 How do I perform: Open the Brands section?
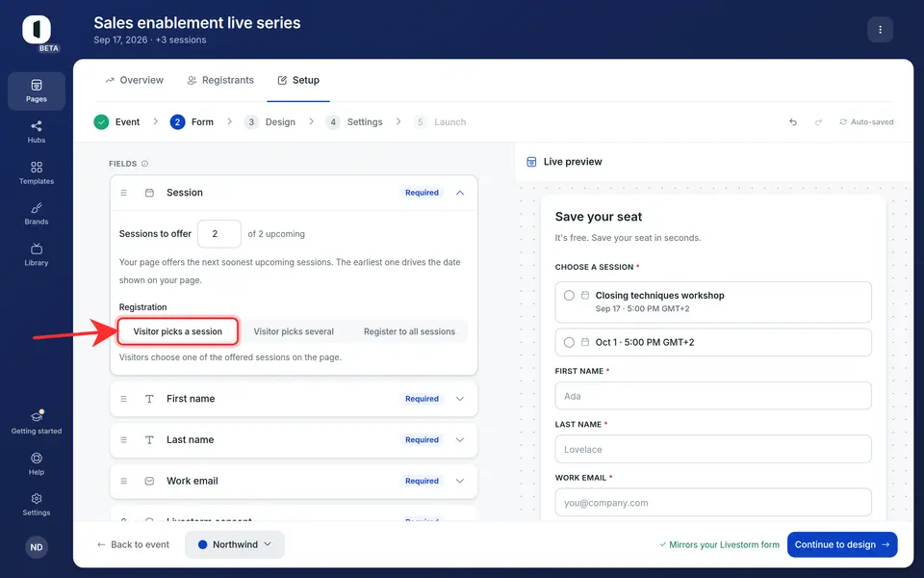(37, 214)
